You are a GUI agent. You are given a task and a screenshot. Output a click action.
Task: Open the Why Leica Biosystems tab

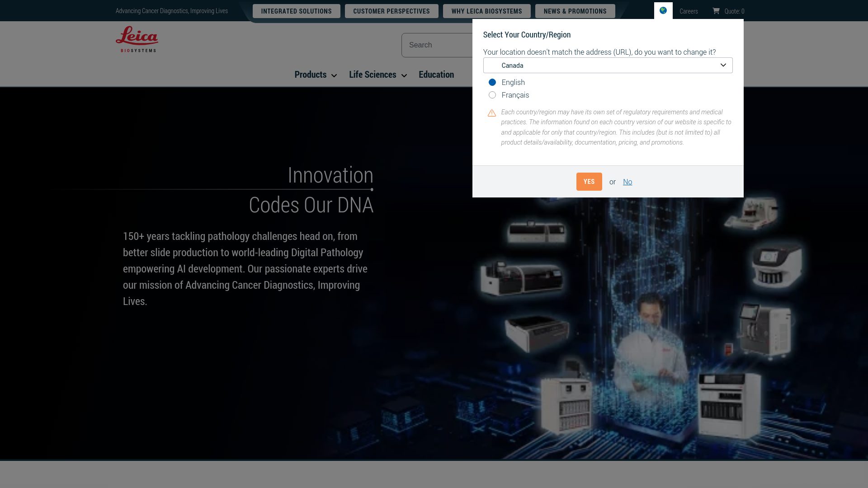tap(487, 11)
